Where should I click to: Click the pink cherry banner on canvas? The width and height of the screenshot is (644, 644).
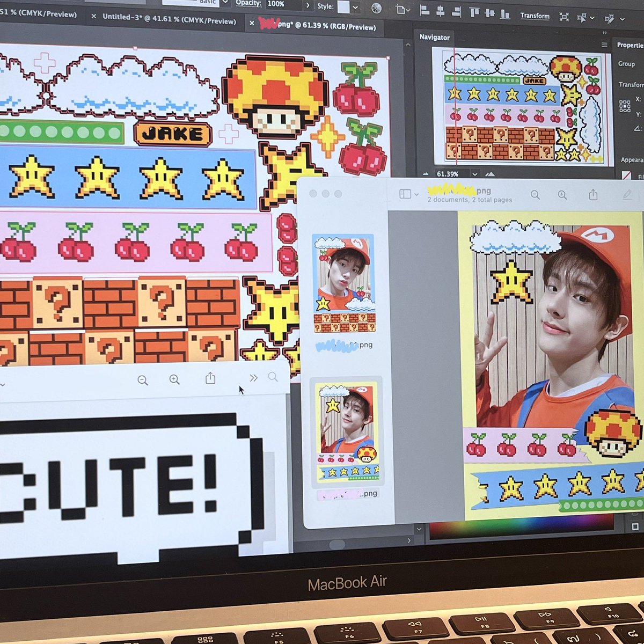[x=135, y=243]
